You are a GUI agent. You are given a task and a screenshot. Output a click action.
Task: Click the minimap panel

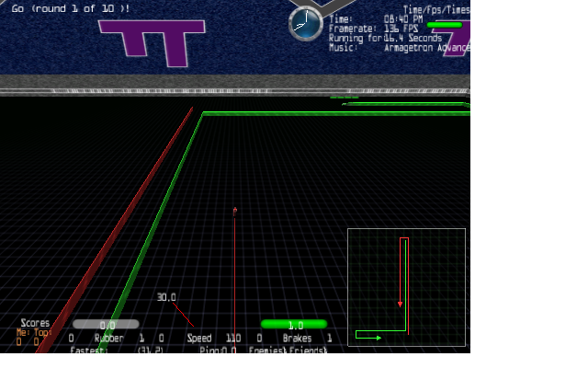pos(406,287)
